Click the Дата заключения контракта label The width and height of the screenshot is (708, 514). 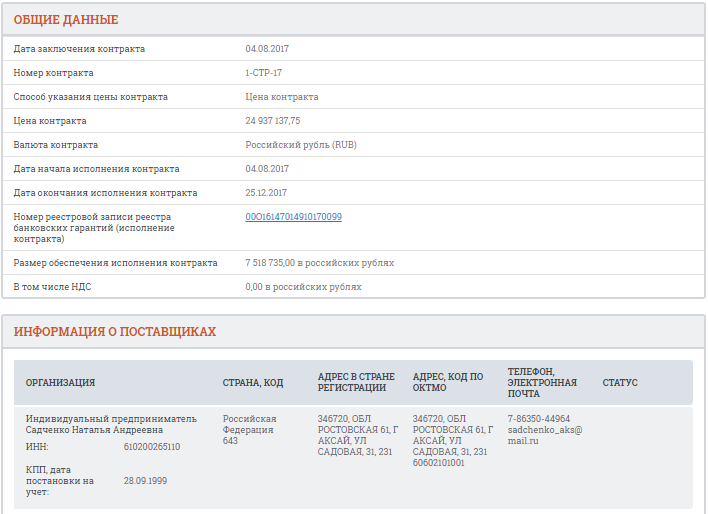point(79,49)
